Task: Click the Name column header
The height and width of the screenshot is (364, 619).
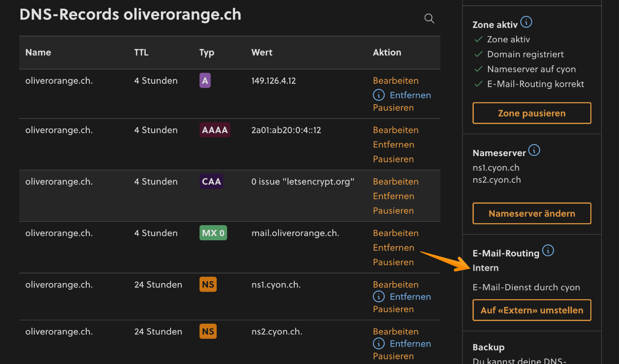Action: pos(38,52)
